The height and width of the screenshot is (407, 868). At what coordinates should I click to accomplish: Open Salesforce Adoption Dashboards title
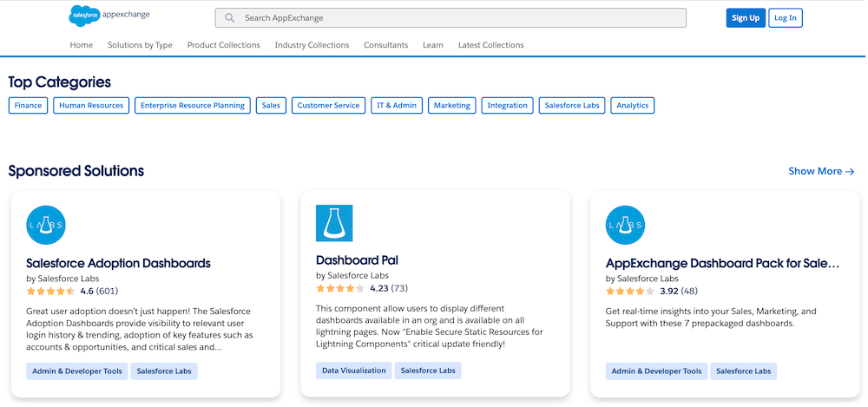(x=118, y=263)
